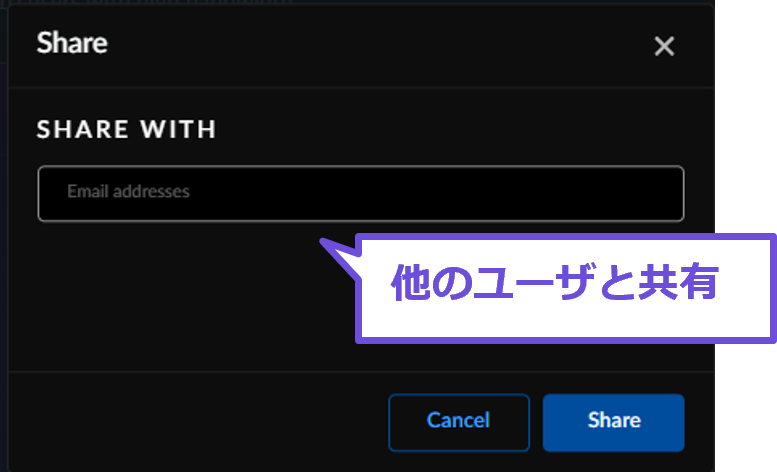Dismiss dialog using top-right X

point(664,47)
